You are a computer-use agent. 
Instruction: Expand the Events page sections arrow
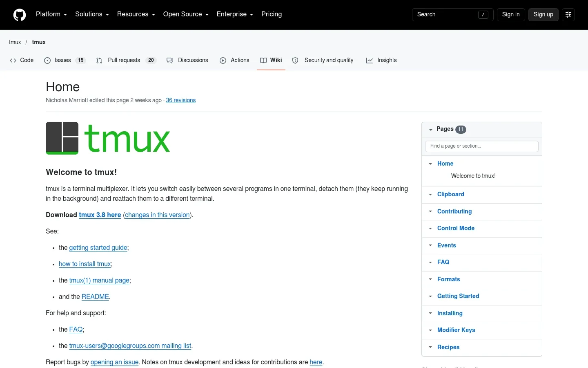[x=430, y=245]
